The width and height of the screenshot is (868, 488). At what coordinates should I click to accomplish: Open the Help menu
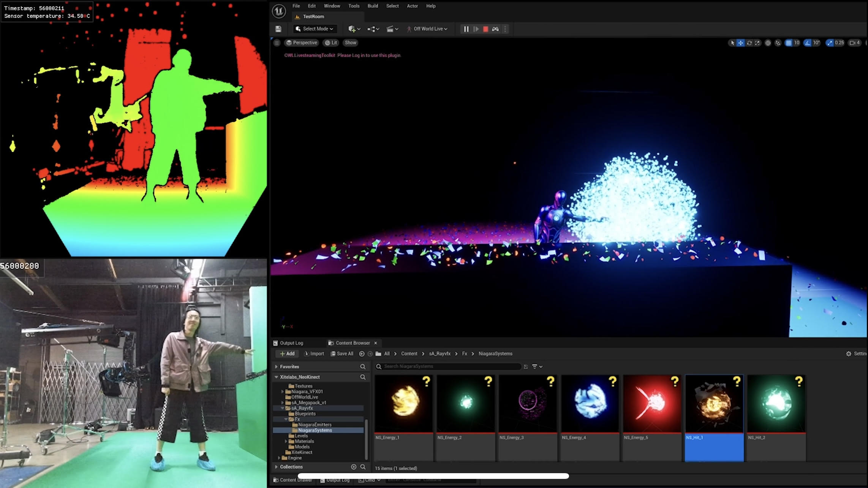coord(431,6)
